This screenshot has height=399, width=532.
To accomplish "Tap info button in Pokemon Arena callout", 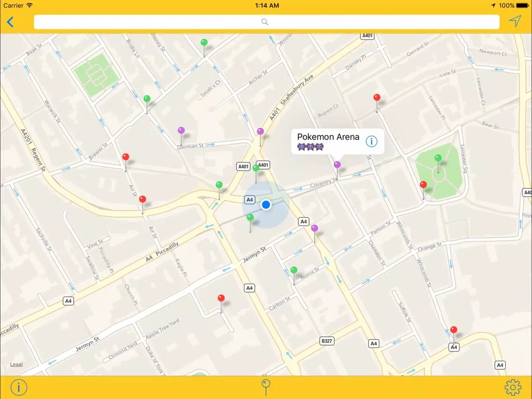I will (371, 141).
